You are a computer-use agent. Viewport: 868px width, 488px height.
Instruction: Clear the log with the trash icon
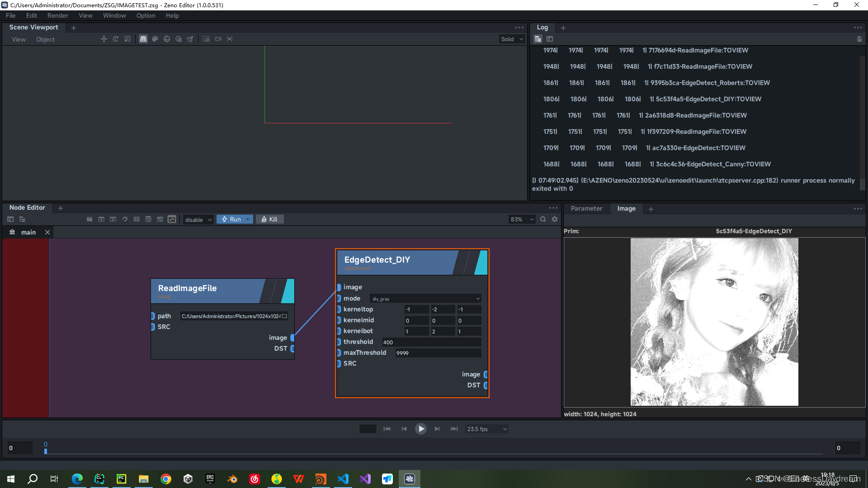tap(859, 39)
